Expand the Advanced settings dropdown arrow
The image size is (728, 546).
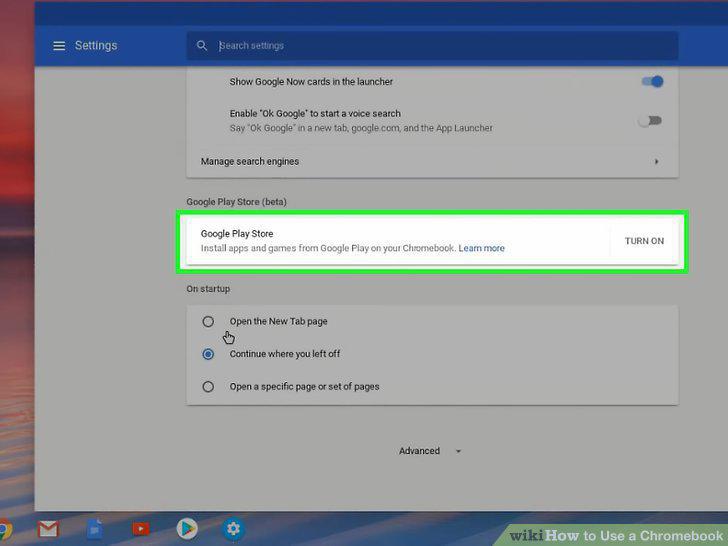tap(458, 451)
